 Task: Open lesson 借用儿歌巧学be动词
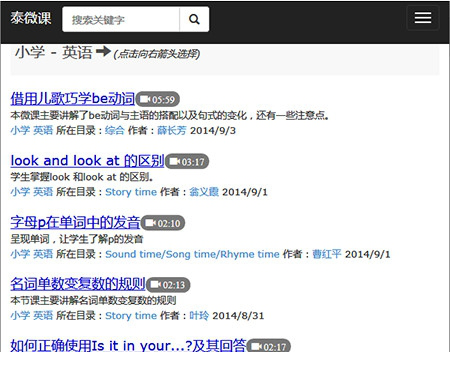pos(72,98)
